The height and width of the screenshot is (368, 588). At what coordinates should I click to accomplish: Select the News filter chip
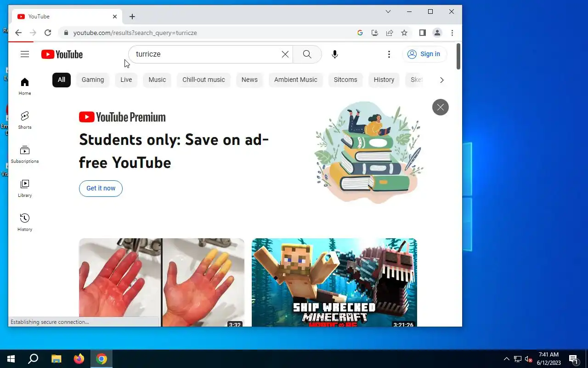(249, 80)
